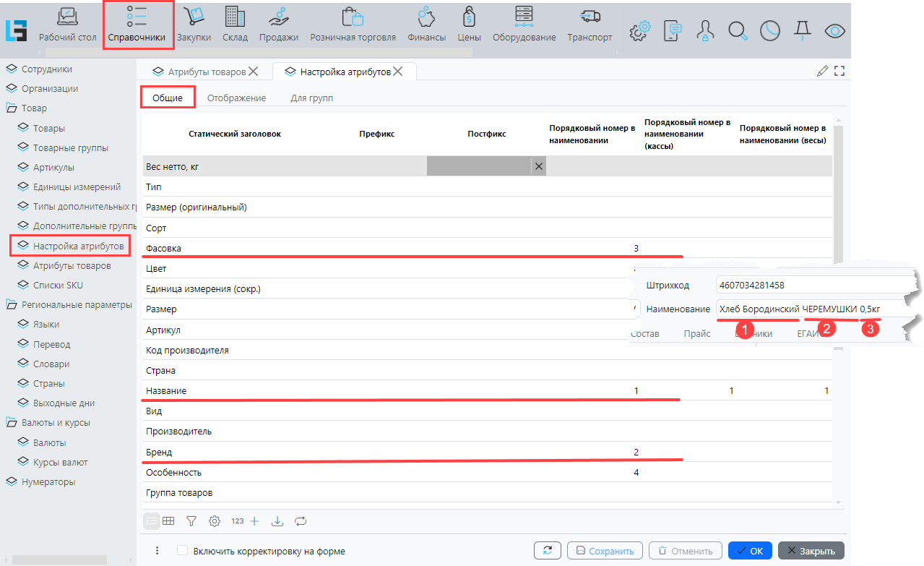Open the Склад warehouse module
The height and width of the screenshot is (566, 924).
pyautogui.click(x=235, y=25)
